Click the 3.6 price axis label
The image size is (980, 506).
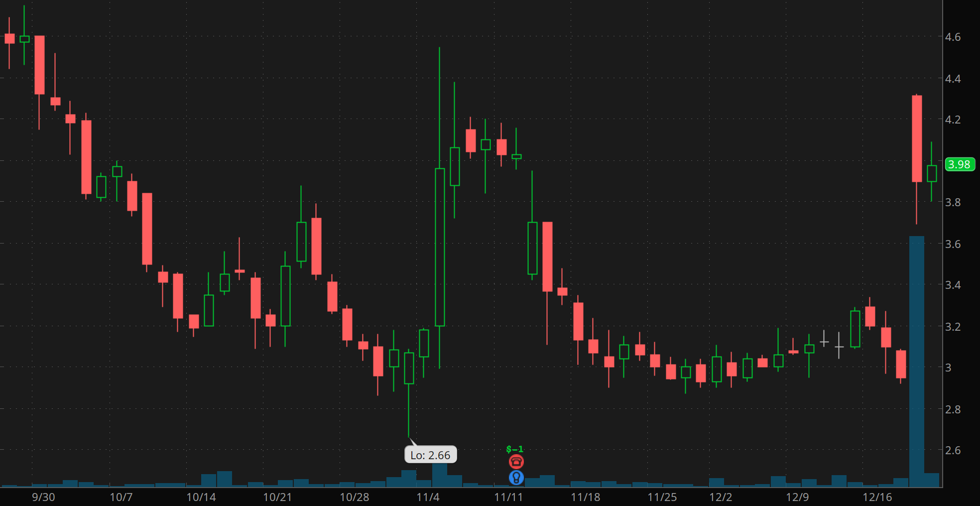click(953, 244)
